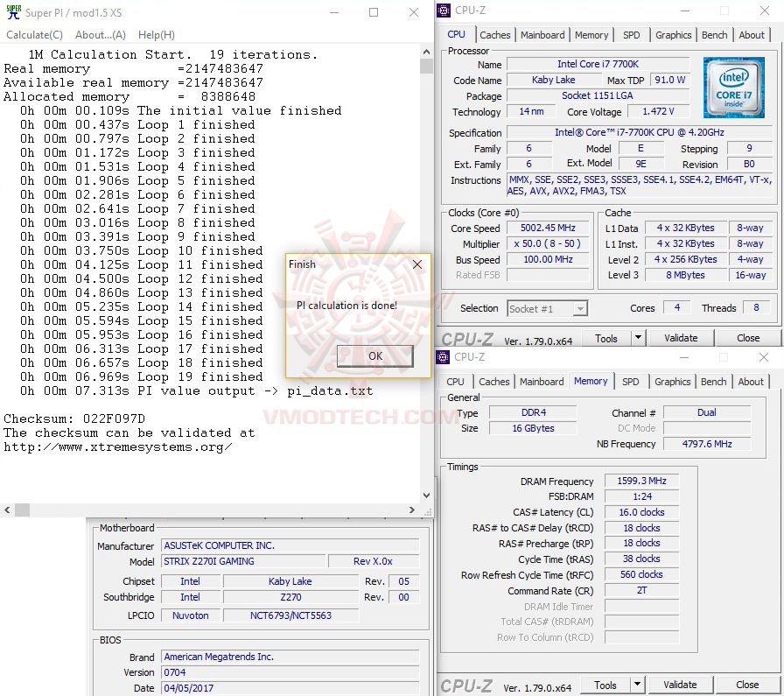Screen dimensions: 784x696
Task: Switch to Mainboard tab in lower CPU-Z
Action: (x=542, y=382)
